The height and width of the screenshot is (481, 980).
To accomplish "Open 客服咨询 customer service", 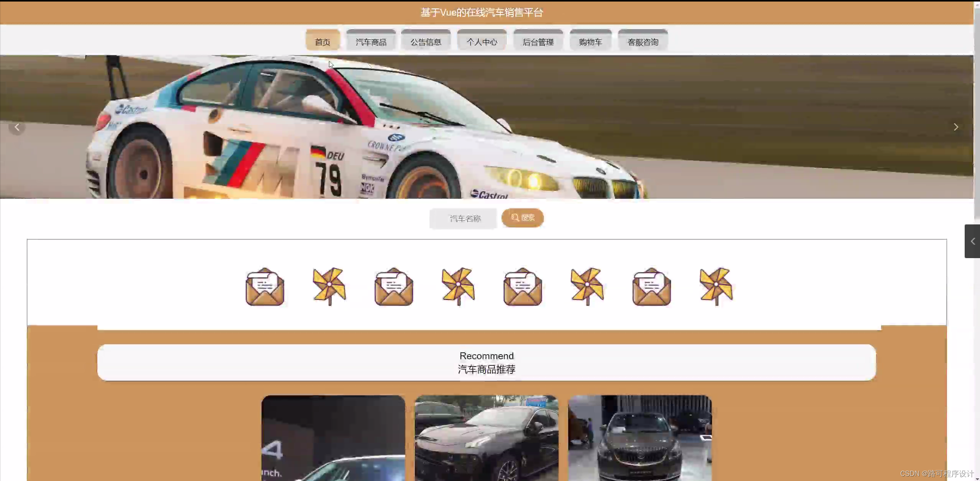I will 642,41.
